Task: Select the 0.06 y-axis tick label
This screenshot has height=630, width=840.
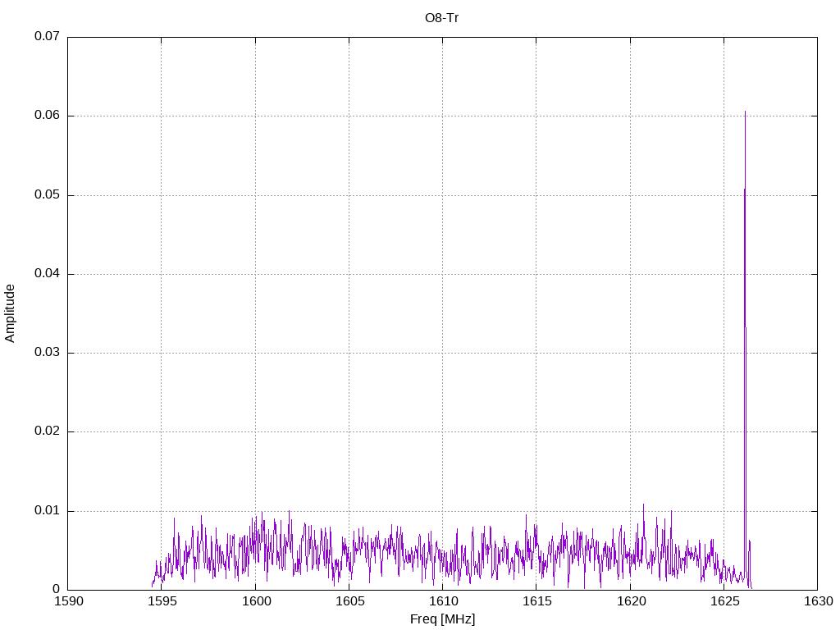Action: coord(47,116)
